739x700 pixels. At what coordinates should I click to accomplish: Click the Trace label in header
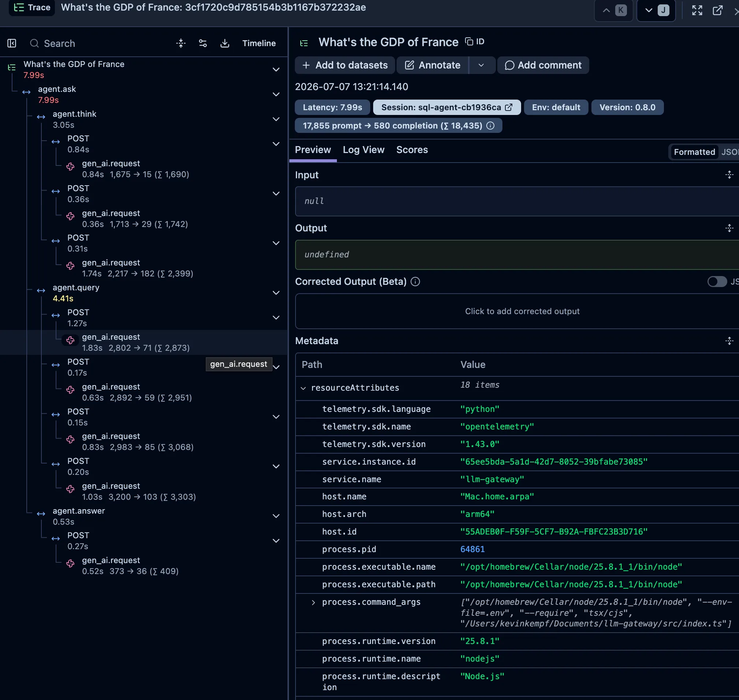32,7
